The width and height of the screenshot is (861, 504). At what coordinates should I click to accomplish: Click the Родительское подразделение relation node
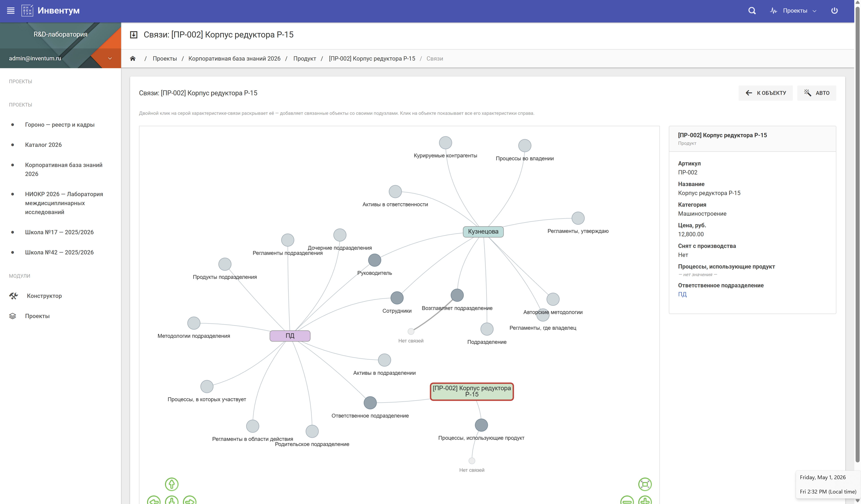tap(312, 431)
